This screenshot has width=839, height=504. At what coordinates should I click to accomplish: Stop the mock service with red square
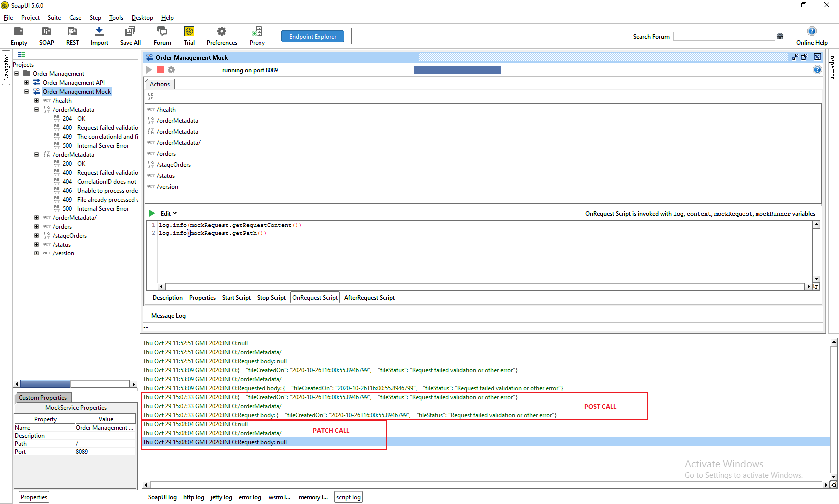(x=160, y=70)
